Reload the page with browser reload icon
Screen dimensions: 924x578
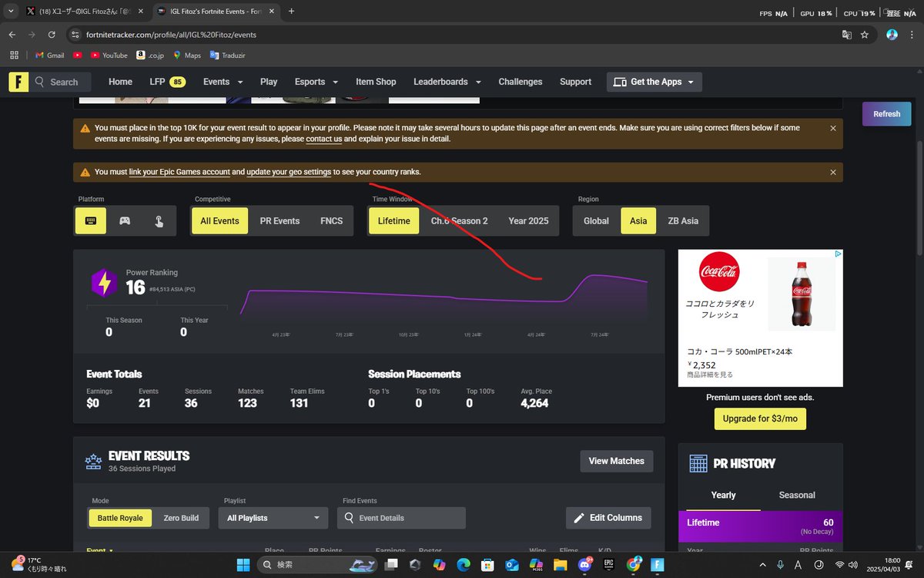click(52, 35)
